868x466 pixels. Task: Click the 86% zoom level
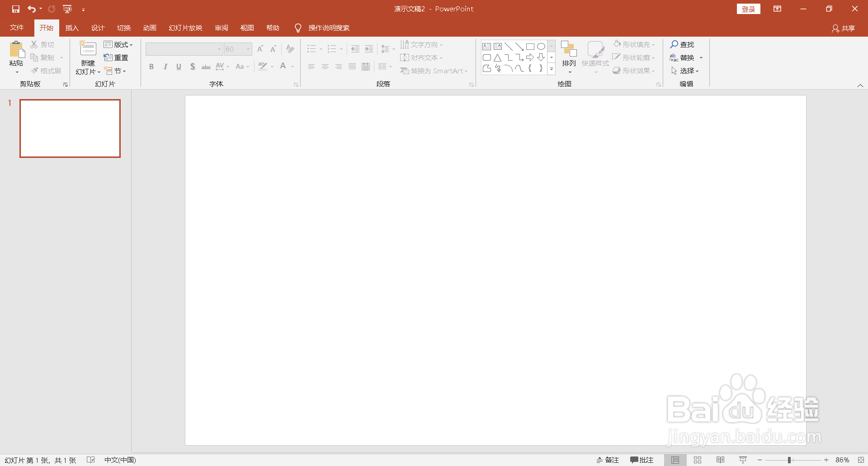(x=842, y=460)
